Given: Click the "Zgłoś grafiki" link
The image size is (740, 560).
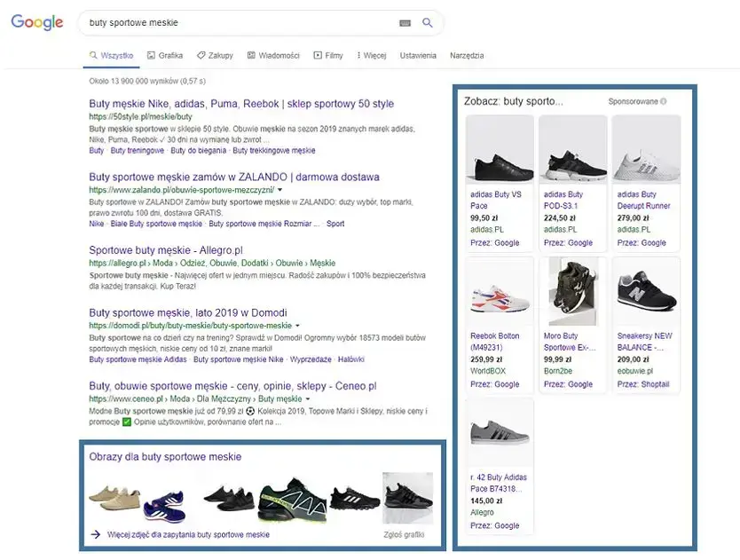Looking at the screenshot, I should 405,533.
